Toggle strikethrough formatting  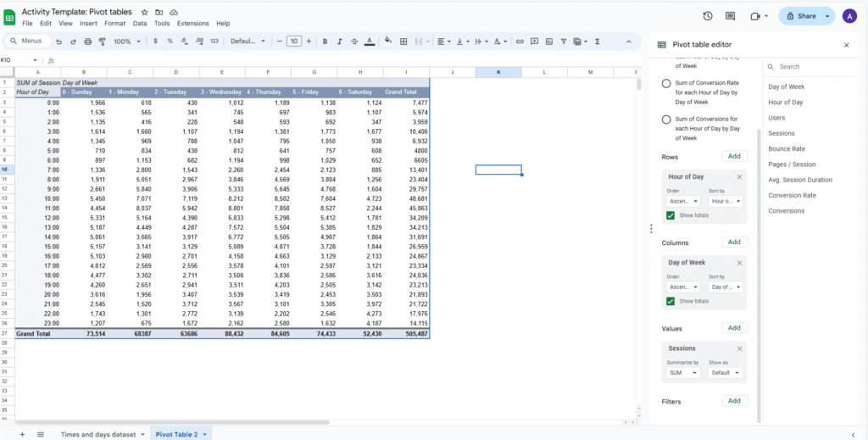[x=354, y=41]
